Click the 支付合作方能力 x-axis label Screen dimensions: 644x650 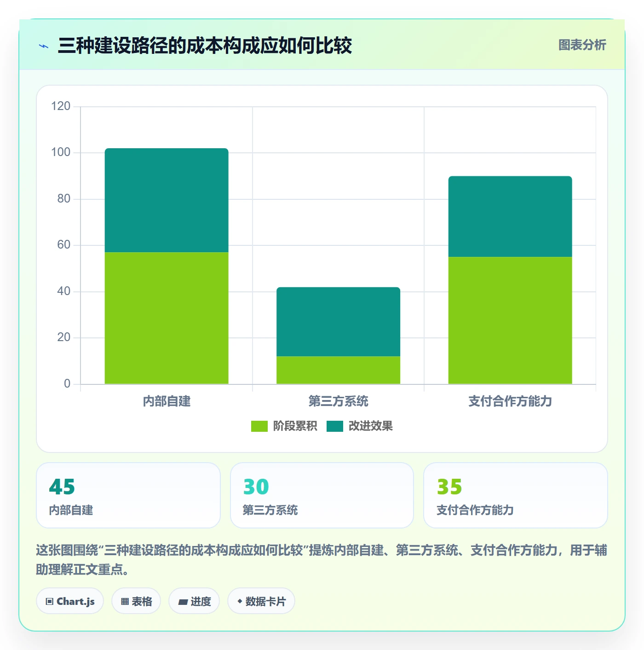[x=510, y=401]
